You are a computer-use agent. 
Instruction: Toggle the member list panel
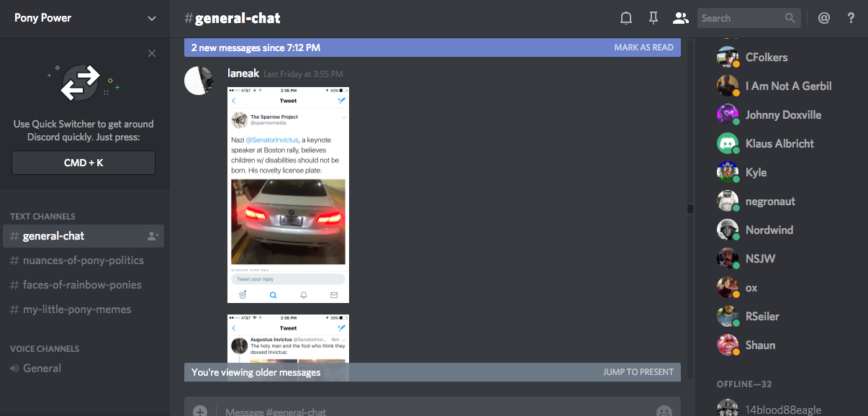click(680, 18)
